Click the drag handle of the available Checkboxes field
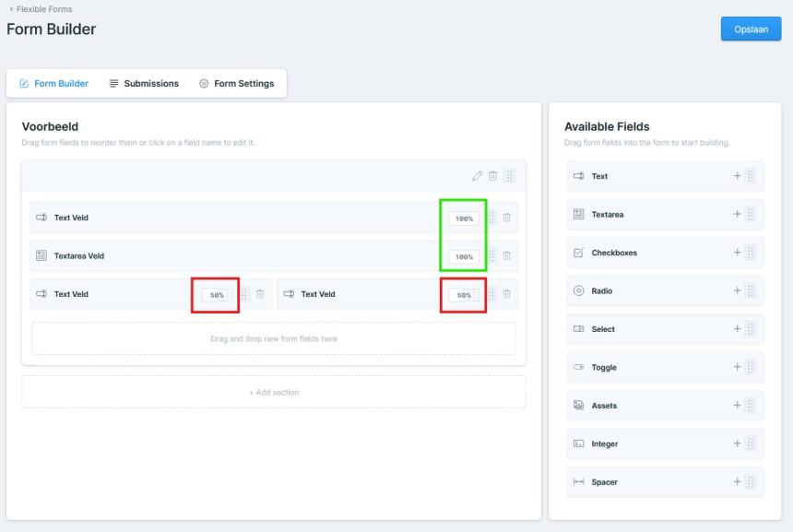Image resolution: width=793 pixels, height=532 pixels. (750, 253)
